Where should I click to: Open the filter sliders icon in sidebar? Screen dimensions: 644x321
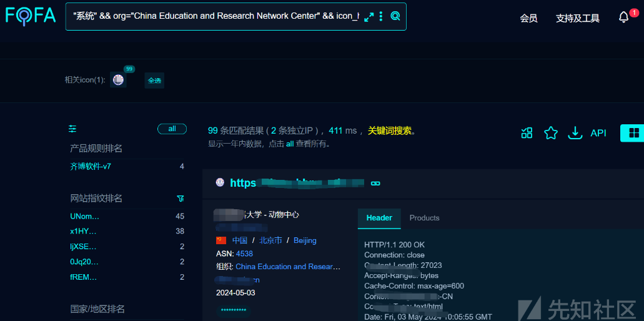click(x=72, y=129)
